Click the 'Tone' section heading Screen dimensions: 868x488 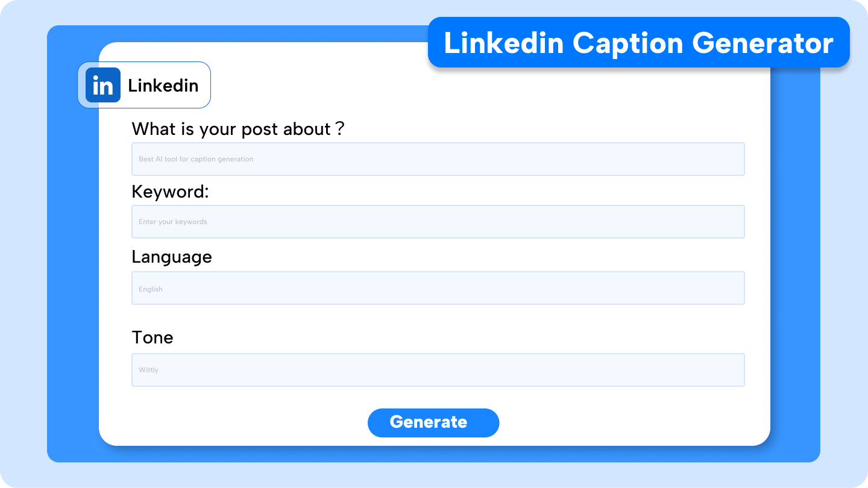point(153,337)
